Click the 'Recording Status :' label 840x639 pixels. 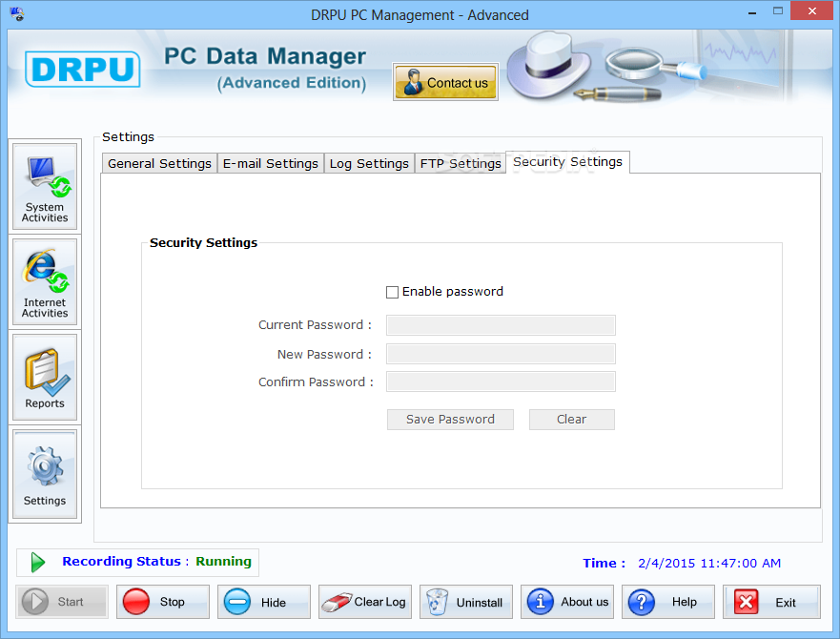[125, 561]
